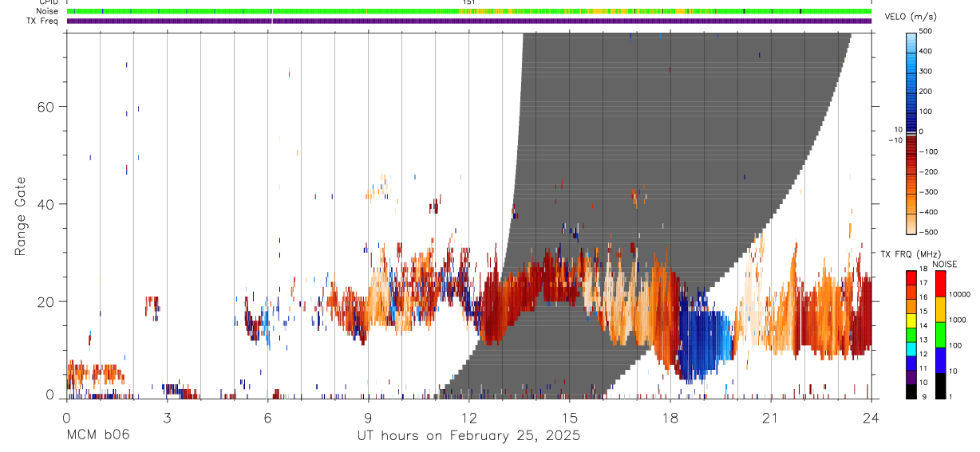Click the cyan swatch in TX FRQ legend
This screenshot has height=452, width=980.
pyautogui.click(x=911, y=349)
